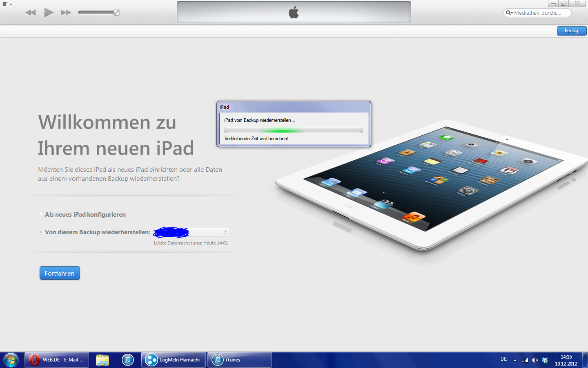
Task: Switch to Opera WEB.DE E-Mail taskbar item
Action: pos(57,360)
